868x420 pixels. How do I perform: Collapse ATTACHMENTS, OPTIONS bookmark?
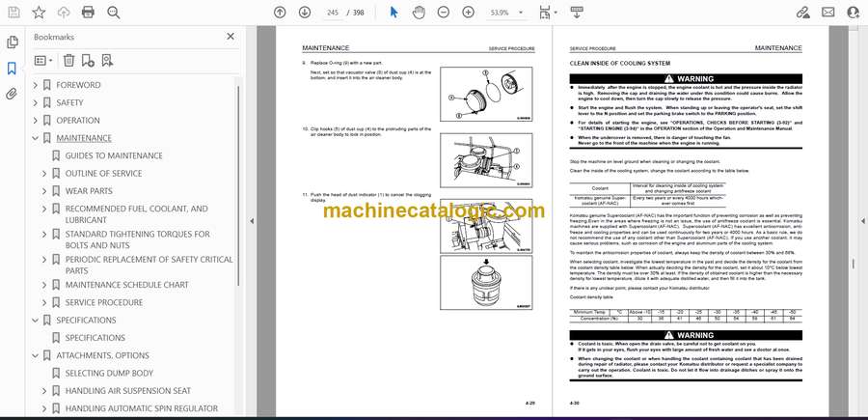pyautogui.click(x=36, y=355)
